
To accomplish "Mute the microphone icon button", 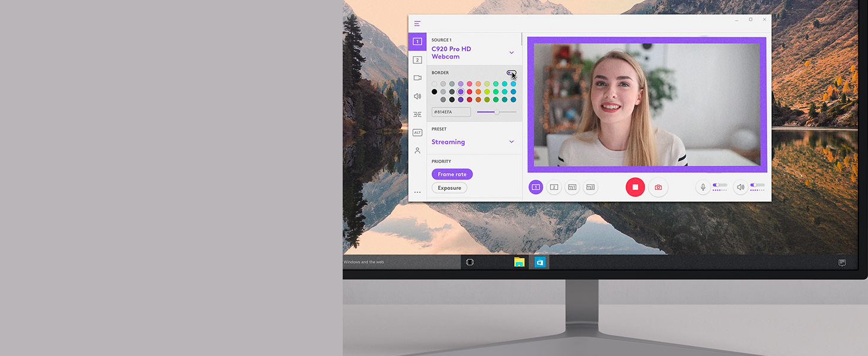I will [703, 187].
